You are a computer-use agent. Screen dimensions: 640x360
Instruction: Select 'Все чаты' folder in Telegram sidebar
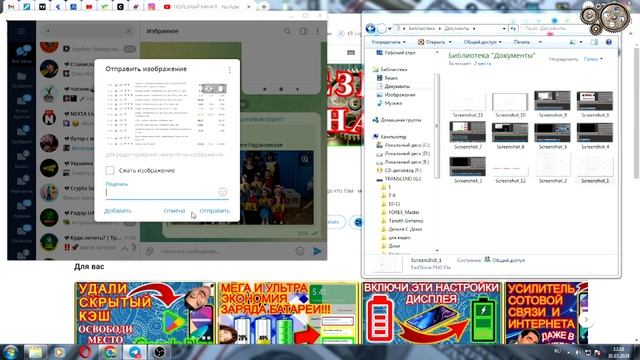click(x=22, y=54)
